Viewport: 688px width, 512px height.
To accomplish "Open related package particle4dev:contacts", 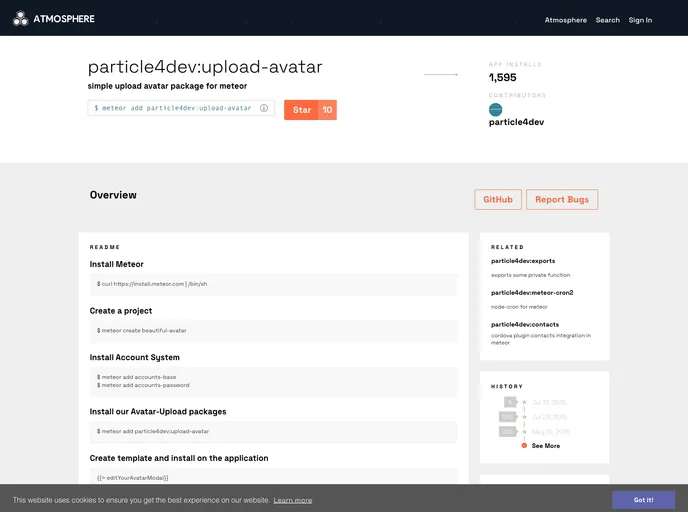I will tap(525, 325).
